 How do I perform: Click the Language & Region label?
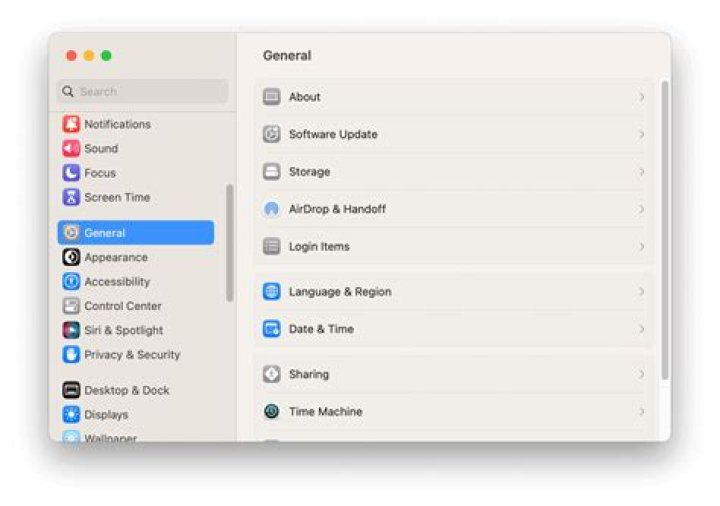(x=340, y=292)
